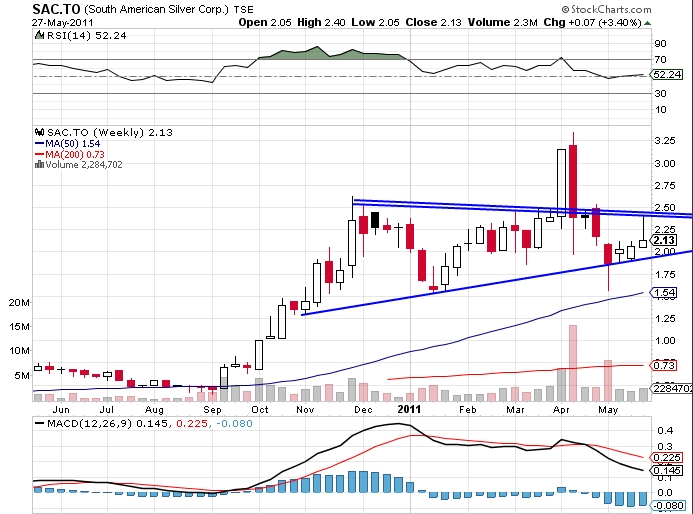Click the red MA(200) legend line swatch
693x514 pixels.
39,154
